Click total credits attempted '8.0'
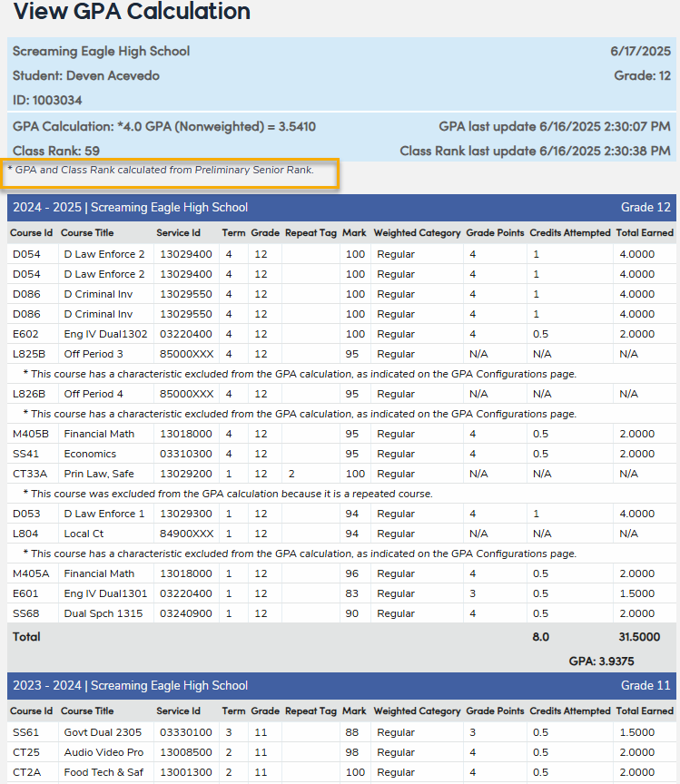This screenshot has width=680, height=784. (540, 637)
